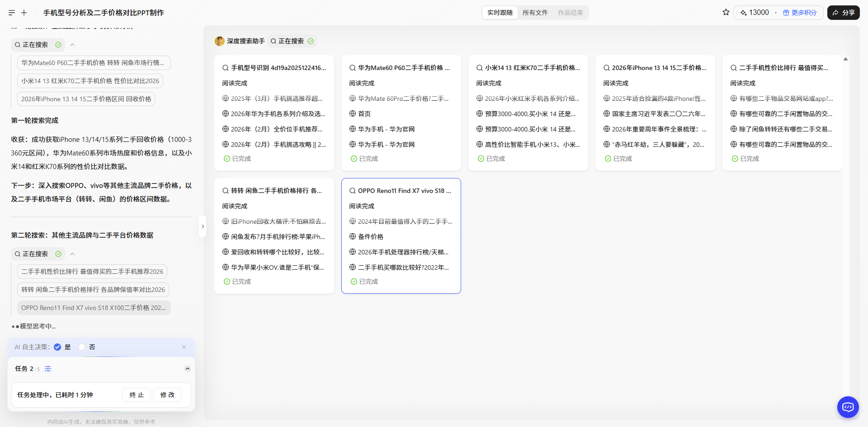Open the task settings sliders icon beside 任务 2/5
The width and height of the screenshot is (868, 427).
coord(48,369)
